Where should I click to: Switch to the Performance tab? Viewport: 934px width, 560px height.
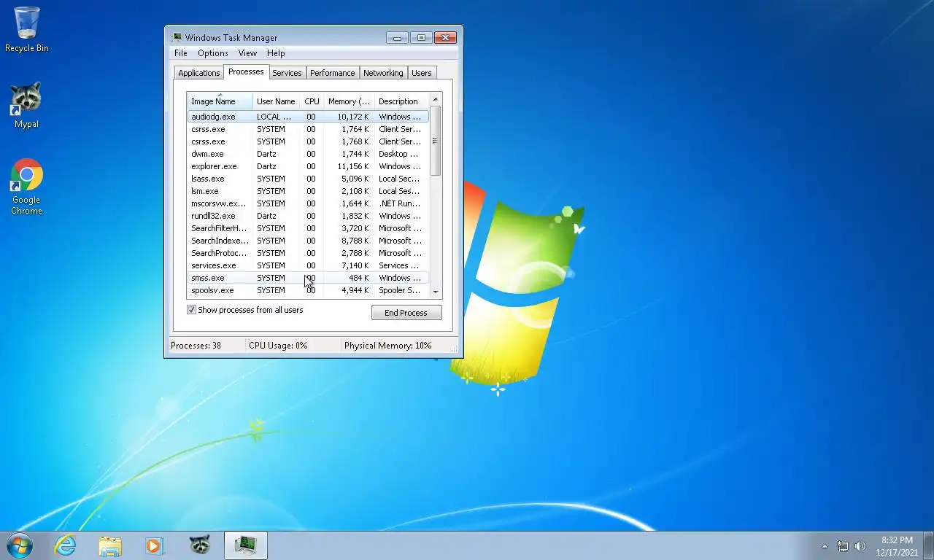tap(332, 73)
